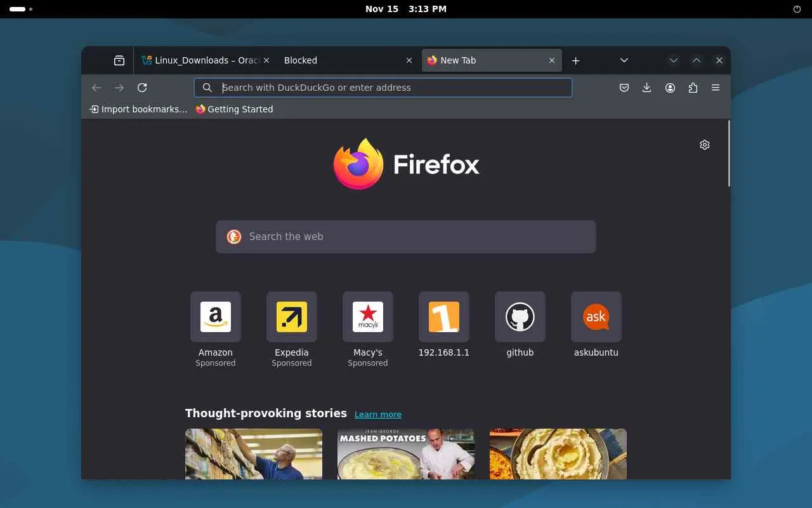The width and height of the screenshot is (812, 508).
Task: Select the New Tab tab
Action: [492, 60]
